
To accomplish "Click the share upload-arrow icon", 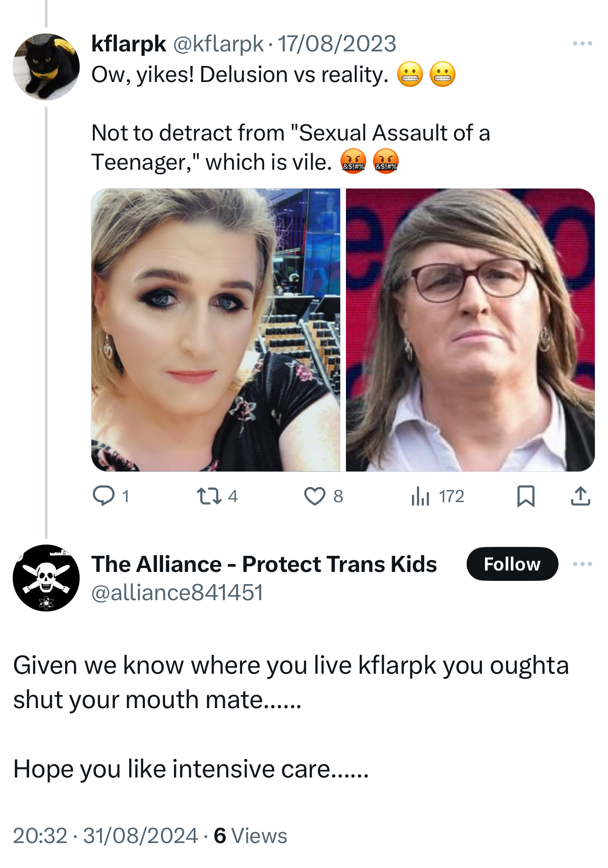I will pyautogui.click(x=580, y=496).
